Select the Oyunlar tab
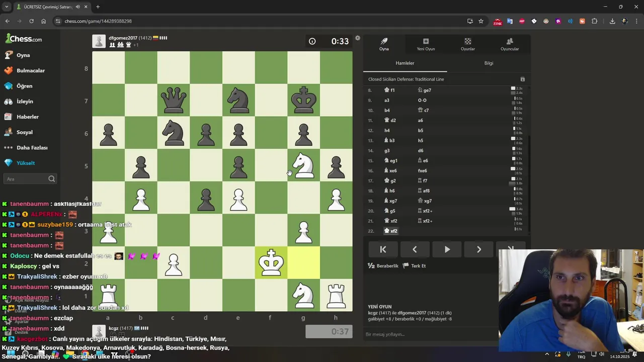 point(468,44)
